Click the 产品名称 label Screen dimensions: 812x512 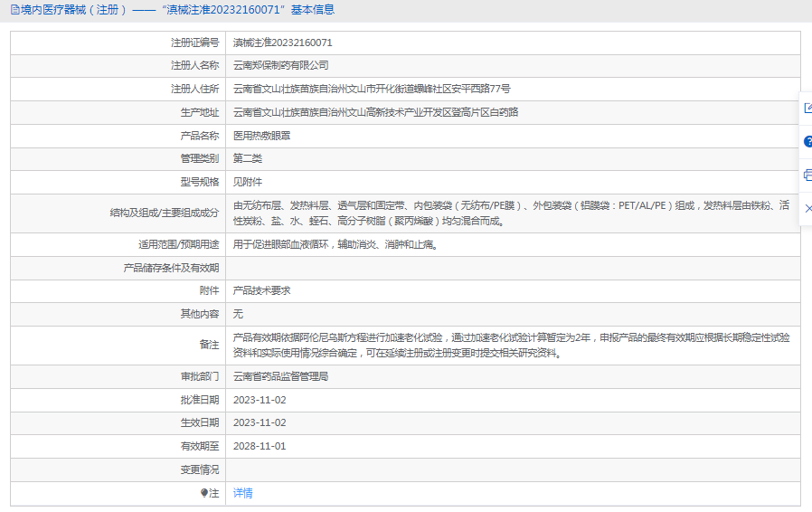(x=199, y=136)
